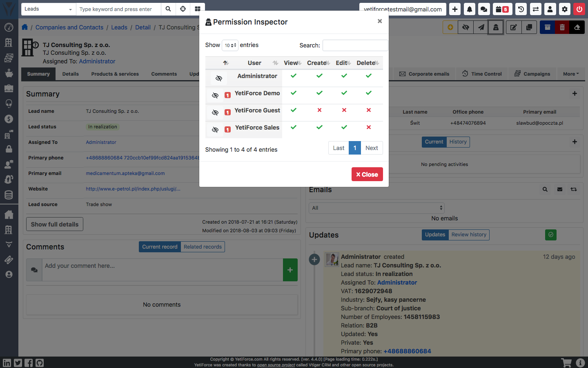The width and height of the screenshot is (588, 368).
Task: Open the database sidebar icon
Action: (x=9, y=195)
